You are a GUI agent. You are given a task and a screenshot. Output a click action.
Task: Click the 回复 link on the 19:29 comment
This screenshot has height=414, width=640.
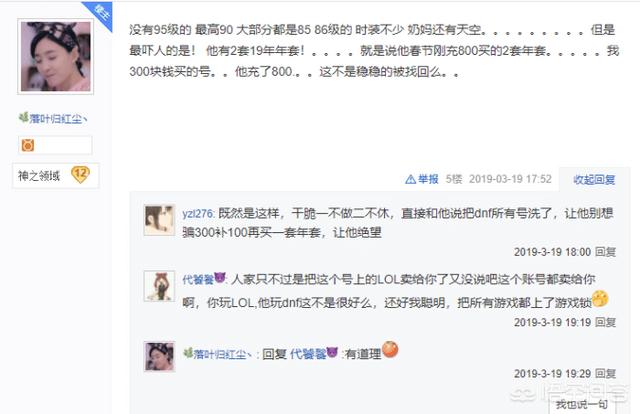point(605,374)
